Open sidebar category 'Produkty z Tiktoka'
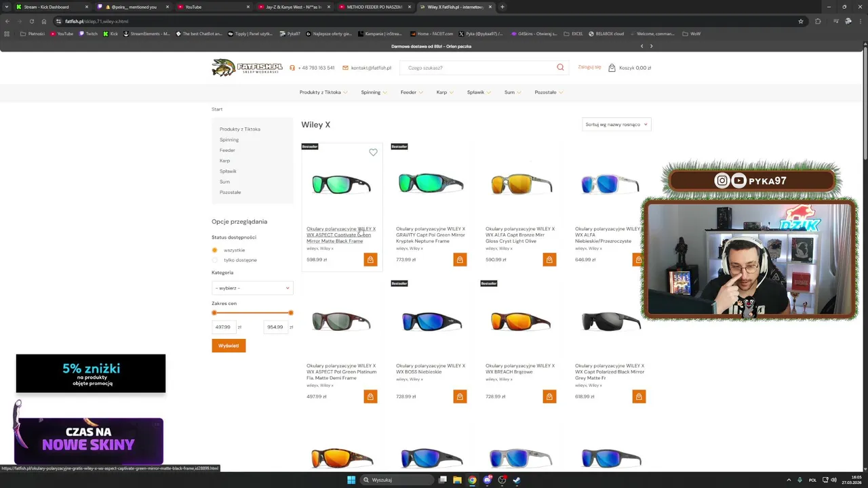This screenshot has height=488, width=868. pyautogui.click(x=240, y=129)
